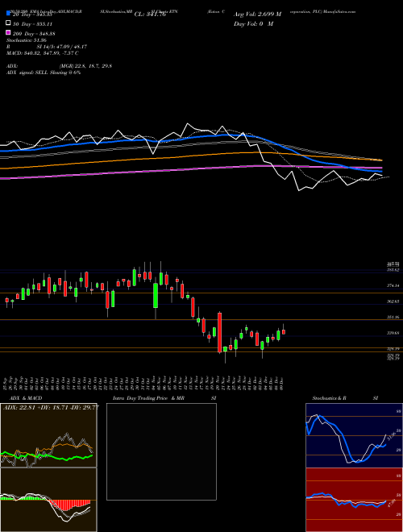Click the ADX: 22.81 +DY: 18.71 header

coord(51,407)
